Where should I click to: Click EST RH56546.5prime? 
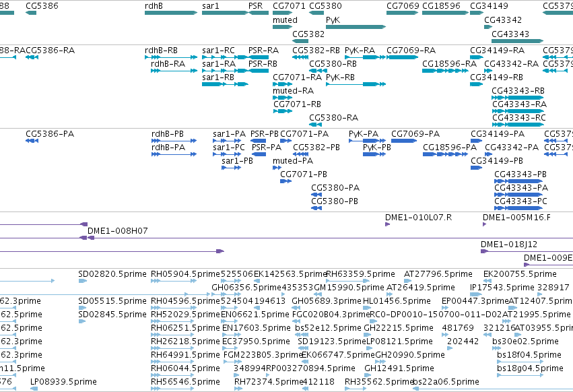click(185, 382)
